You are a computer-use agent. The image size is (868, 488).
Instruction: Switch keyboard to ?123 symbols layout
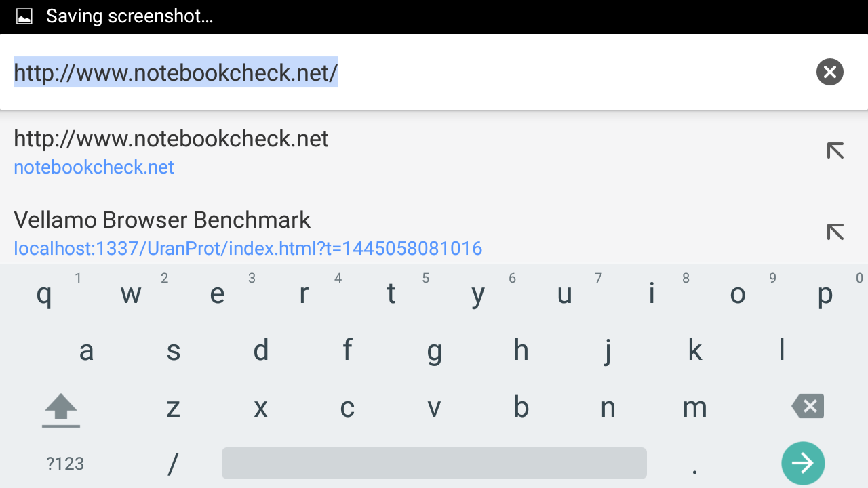click(x=65, y=464)
